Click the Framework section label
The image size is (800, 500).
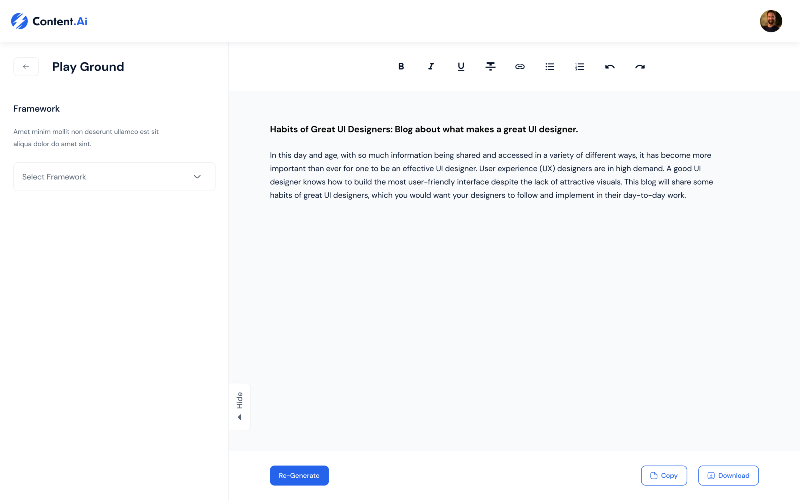point(36,109)
